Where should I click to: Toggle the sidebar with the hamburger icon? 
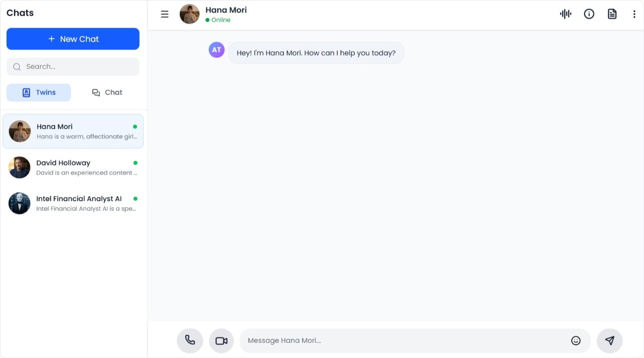click(x=164, y=14)
